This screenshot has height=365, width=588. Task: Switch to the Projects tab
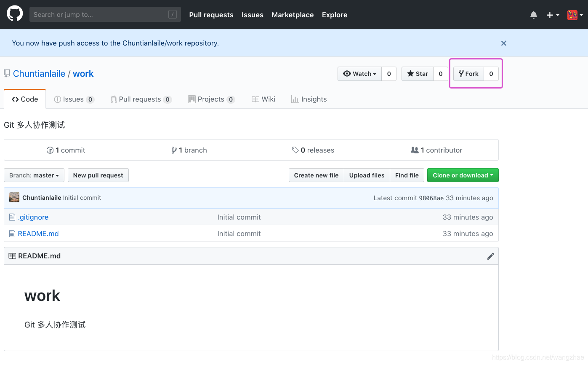pos(212,99)
